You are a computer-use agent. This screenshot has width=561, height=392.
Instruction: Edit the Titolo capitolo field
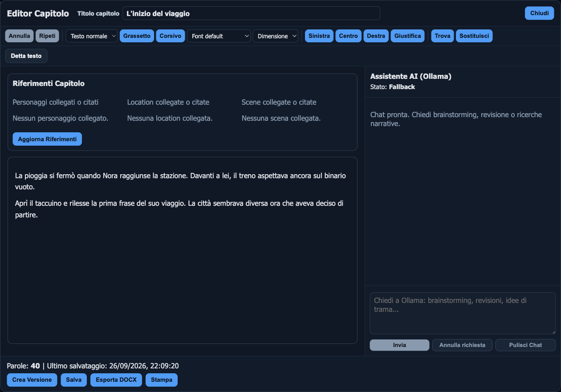click(252, 13)
